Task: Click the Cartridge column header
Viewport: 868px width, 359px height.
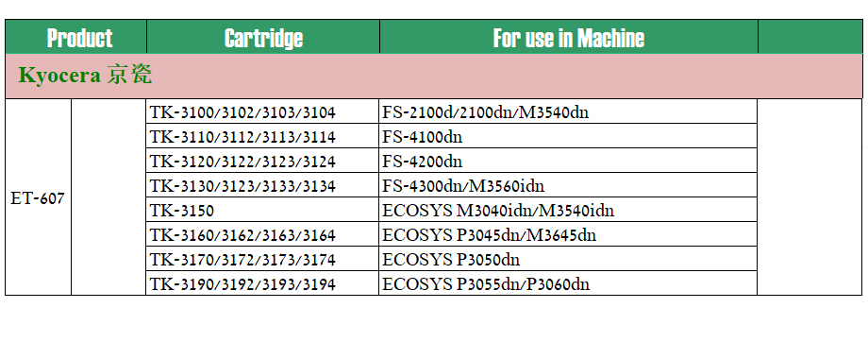Action: [x=263, y=37]
